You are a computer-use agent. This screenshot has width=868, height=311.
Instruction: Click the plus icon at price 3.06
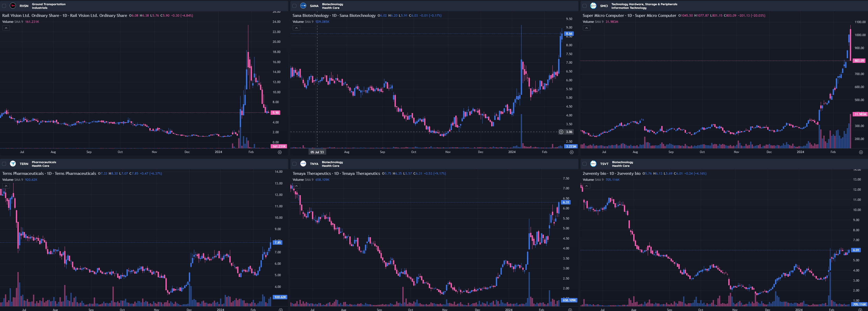tap(561, 132)
